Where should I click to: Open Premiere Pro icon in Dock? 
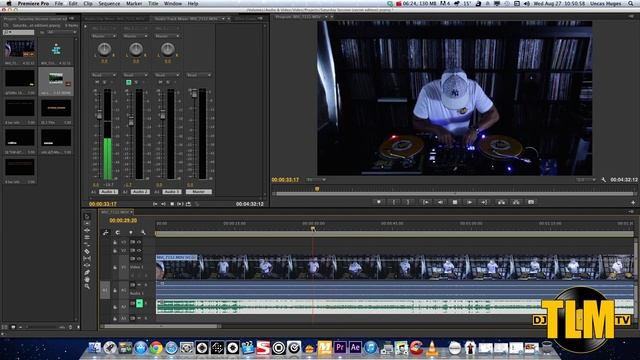[340, 348]
